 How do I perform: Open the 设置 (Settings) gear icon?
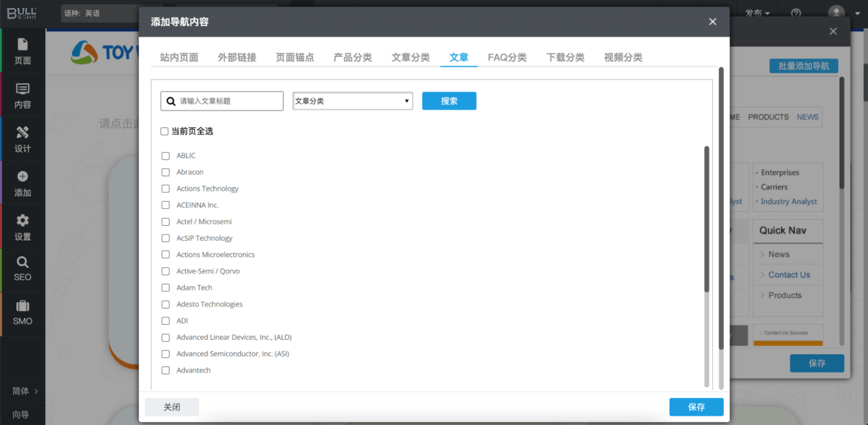(x=23, y=221)
